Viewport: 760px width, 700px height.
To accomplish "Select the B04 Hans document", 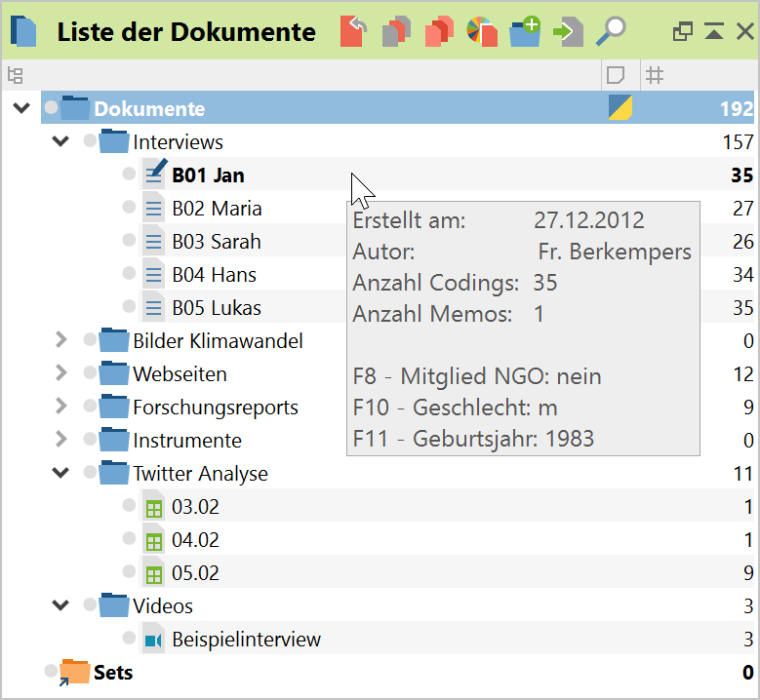I will click(x=214, y=275).
